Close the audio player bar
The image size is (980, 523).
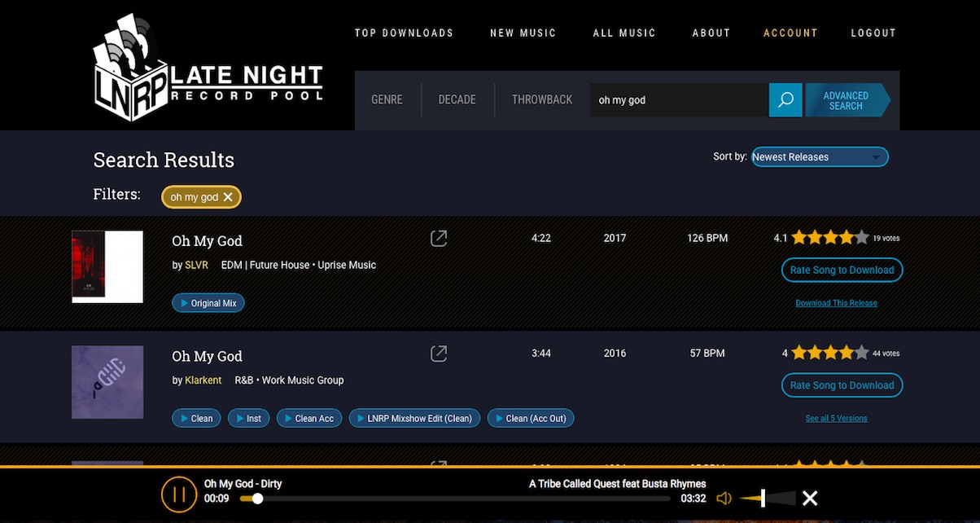pos(810,499)
